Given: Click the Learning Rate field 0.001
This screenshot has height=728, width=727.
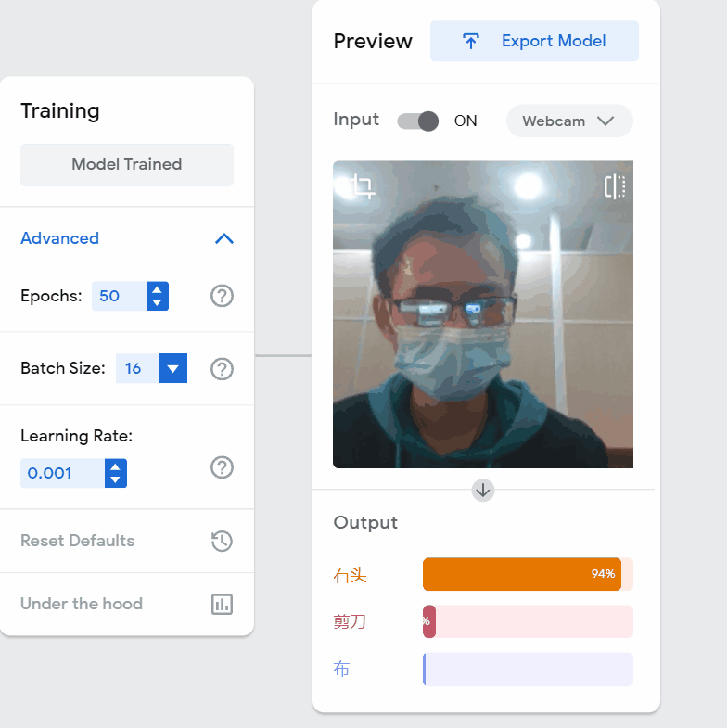Looking at the screenshot, I should (x=63, y=473).
